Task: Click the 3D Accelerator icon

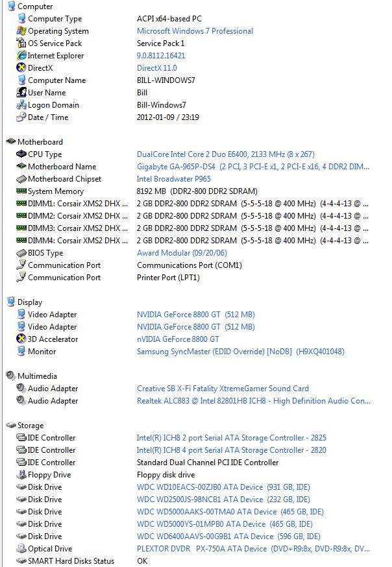Action: [21, 339]
